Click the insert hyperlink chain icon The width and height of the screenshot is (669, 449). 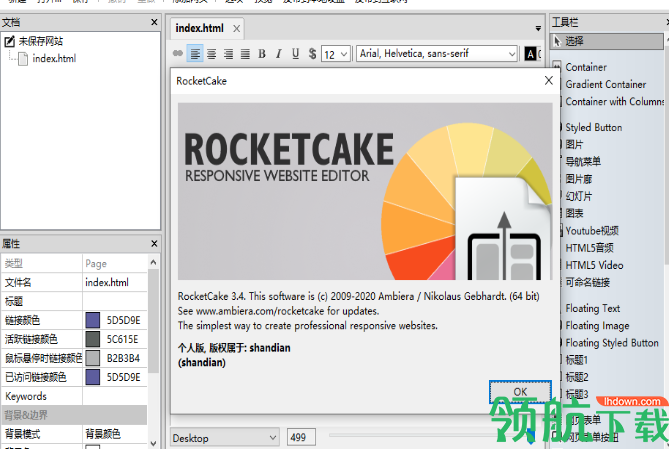click(178, 53)
